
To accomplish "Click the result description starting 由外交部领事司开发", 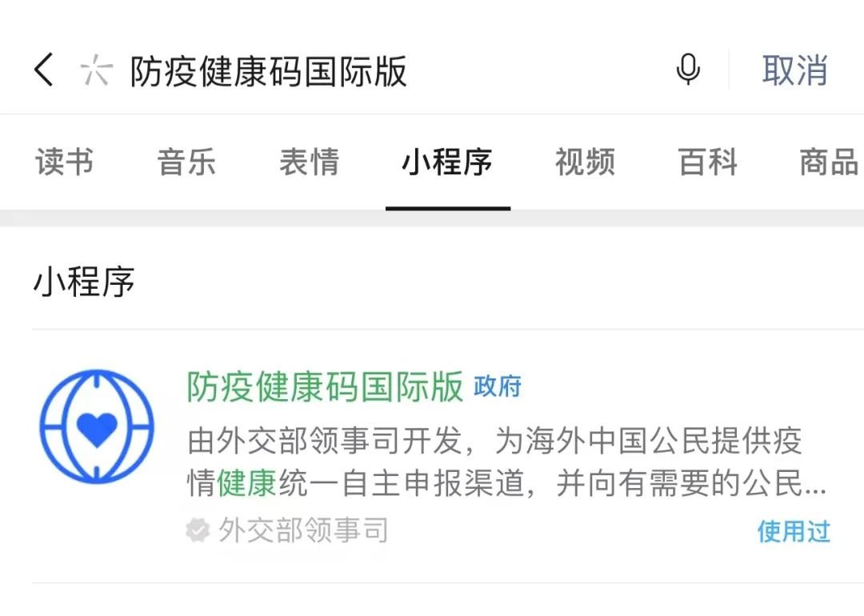I will [x=507, y=462].
